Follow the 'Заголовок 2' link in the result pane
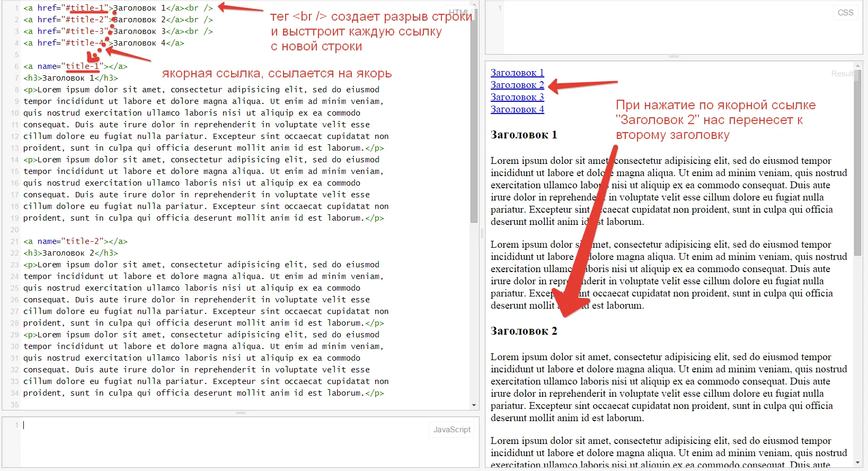The width and height of the screenshot is (868, 471). click(517, 85)
